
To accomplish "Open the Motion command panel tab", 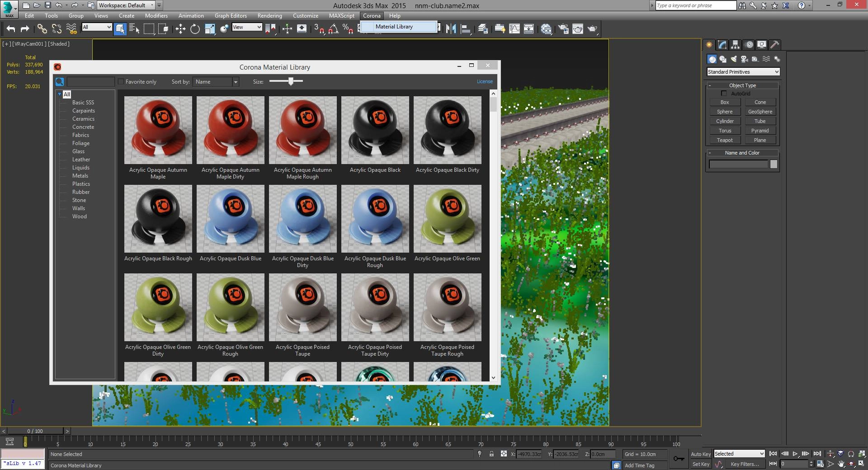I will pyautogui.click(x=749, y=44).
